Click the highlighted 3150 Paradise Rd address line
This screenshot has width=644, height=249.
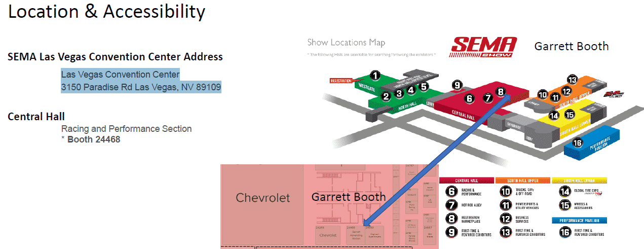click(x=141, y=88)
